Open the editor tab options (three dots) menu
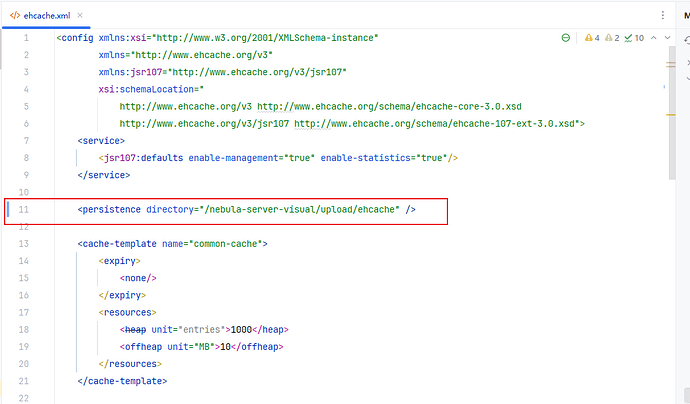The width and height of the screenshot is (690, 404). click(662, 13)
